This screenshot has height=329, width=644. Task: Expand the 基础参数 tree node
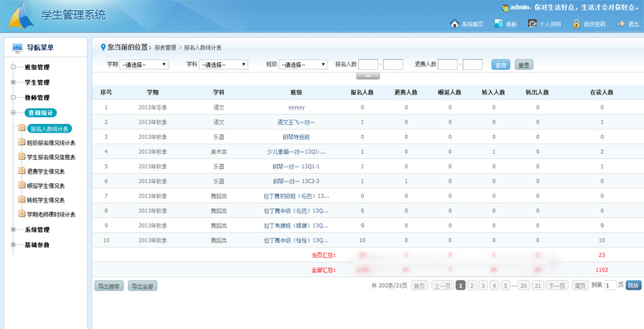click(13, 244)
